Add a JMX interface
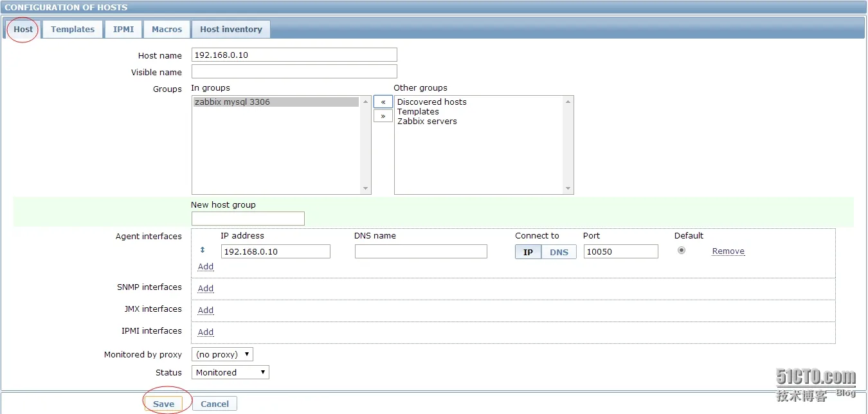 [x=206, y=310]
